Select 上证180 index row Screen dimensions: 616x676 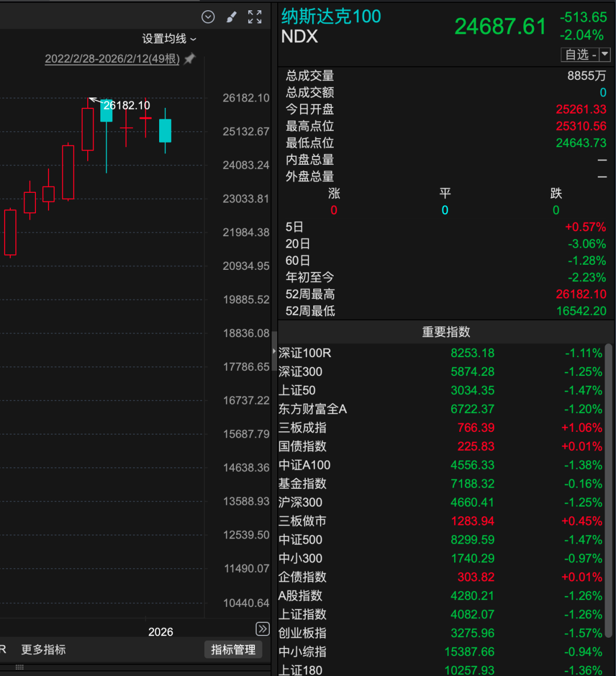440,670
